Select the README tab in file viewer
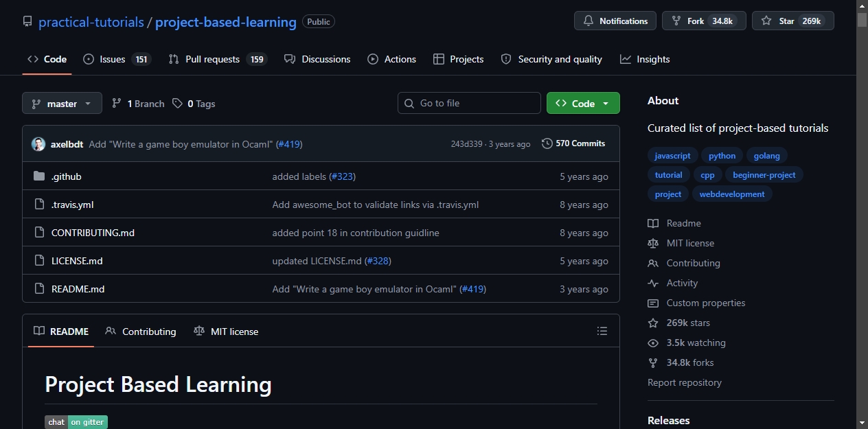The width and height of the screenshot is (868, 429). (61, 332)
